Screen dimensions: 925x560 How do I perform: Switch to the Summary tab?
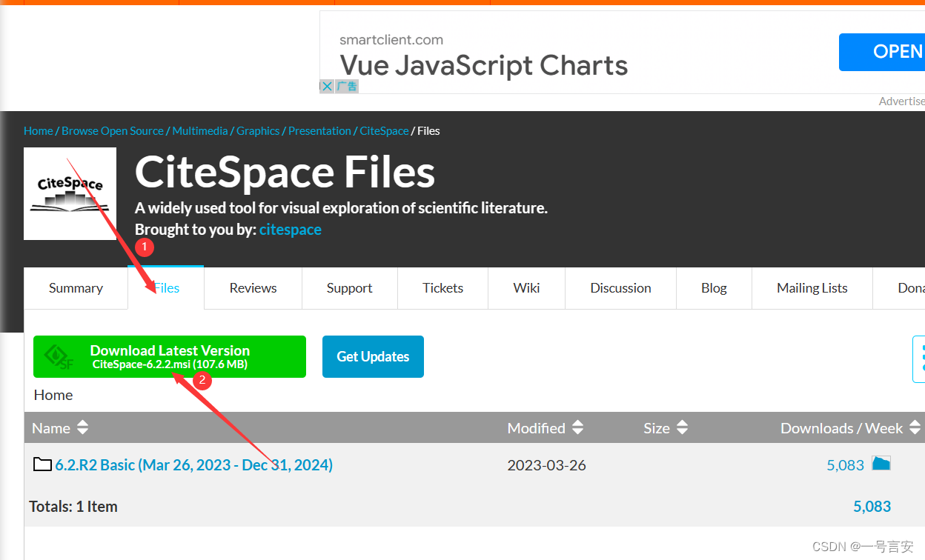pyautogui.click(x=76, y=288)
